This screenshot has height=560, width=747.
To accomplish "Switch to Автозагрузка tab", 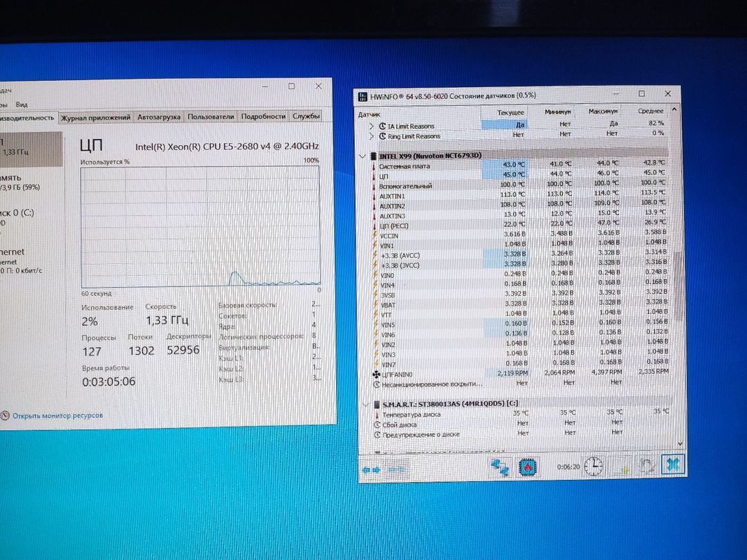I will click(158, 117).
